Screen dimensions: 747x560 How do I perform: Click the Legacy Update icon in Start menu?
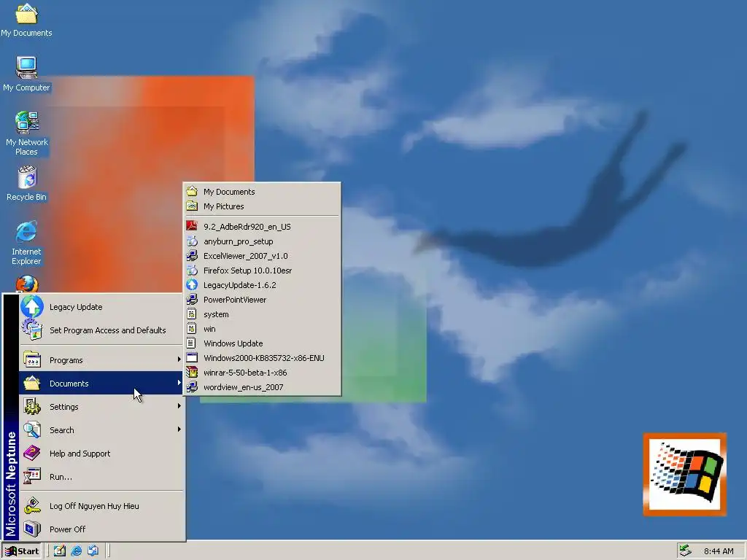click(32, 307)
